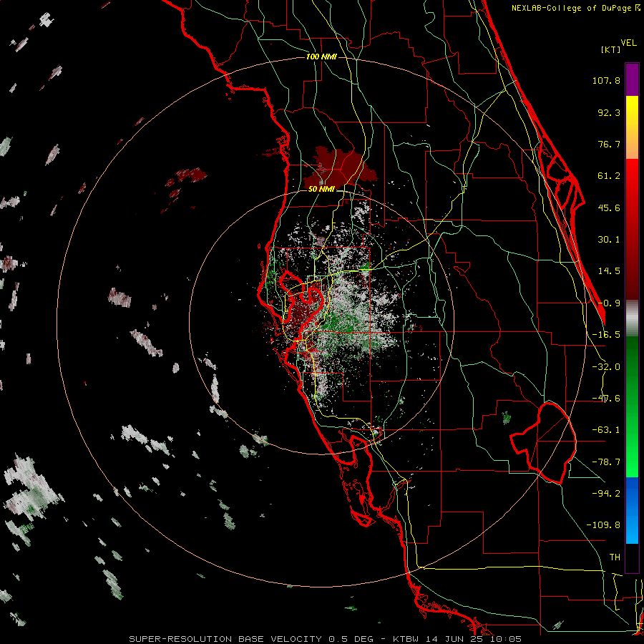Pick the blue segment of velocity color bar

coord(632,510)
